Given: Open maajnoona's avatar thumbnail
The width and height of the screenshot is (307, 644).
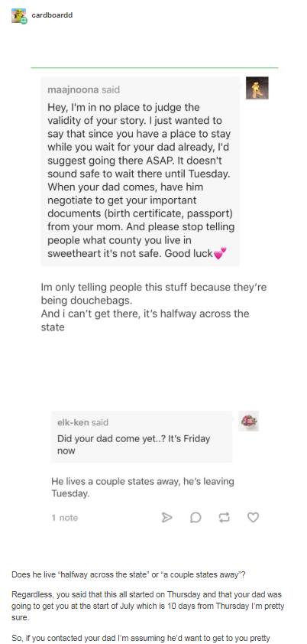Looking at the screenshot, I should coord(257,88).
